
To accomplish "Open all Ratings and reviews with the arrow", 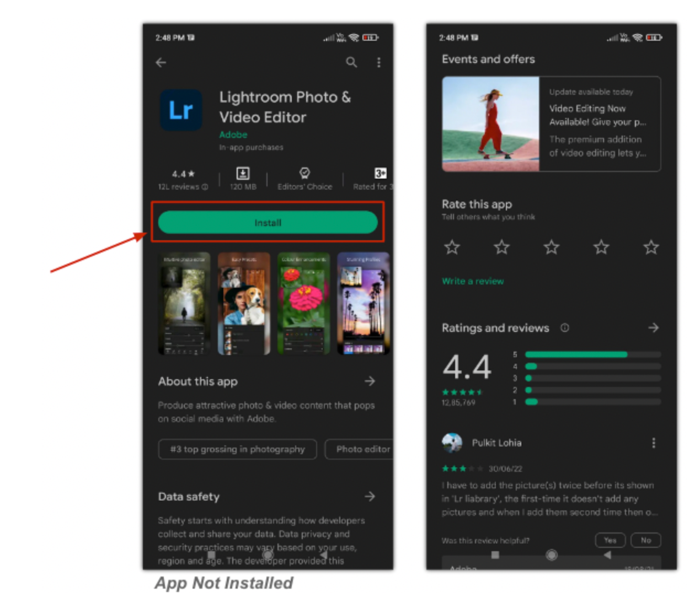I will [653, 327].
